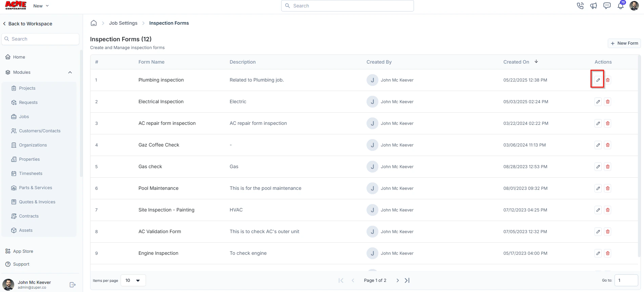Viewport: 644px width, 292px height.
Task: Click Inspection Forms breadcrumb
Action: [169, 23]
